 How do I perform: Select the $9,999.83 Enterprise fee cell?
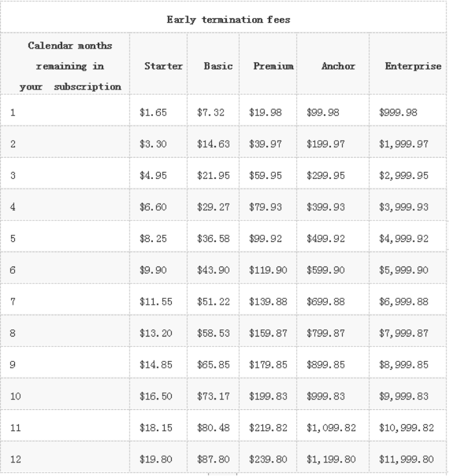(403, 396)
